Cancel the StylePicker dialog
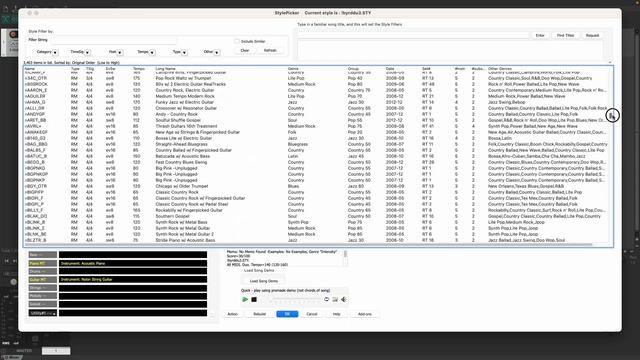This screenshot has height=360, width=640. (312, 314)
